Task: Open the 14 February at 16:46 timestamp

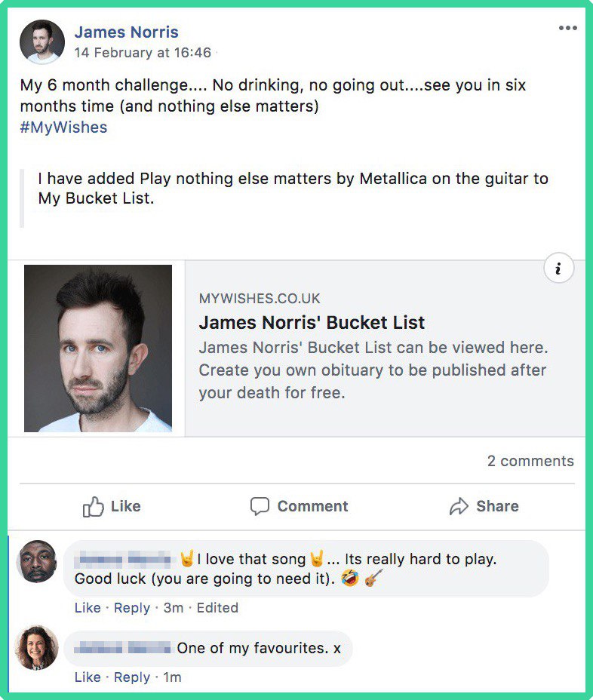Action: coord(143,53)
